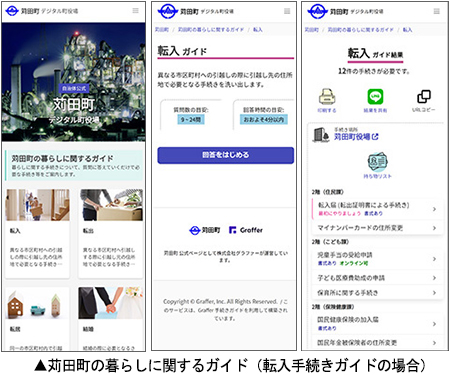Click 苅田町 logo in right screen header
Screen dimensions: 450x375
click(x=317, y=11)
